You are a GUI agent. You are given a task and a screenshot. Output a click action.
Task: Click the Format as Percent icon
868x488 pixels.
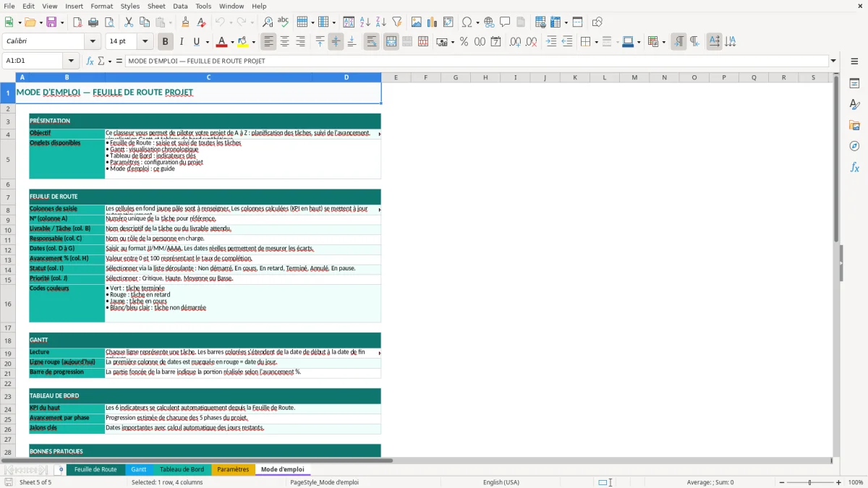click(x=464, y=42)
